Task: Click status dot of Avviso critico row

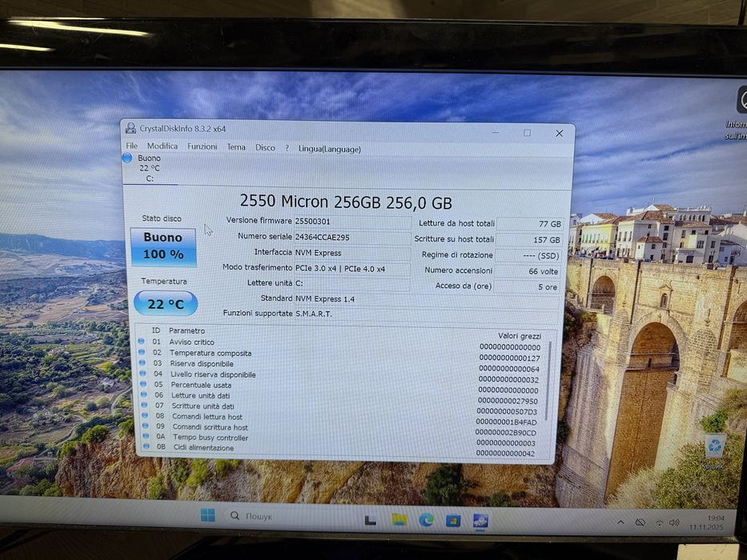Action: (141, 341)
